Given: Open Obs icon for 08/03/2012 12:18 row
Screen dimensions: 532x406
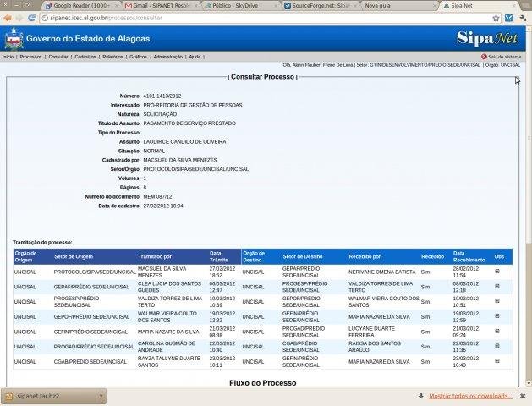Looking at the screenshot, I should 497,286.
